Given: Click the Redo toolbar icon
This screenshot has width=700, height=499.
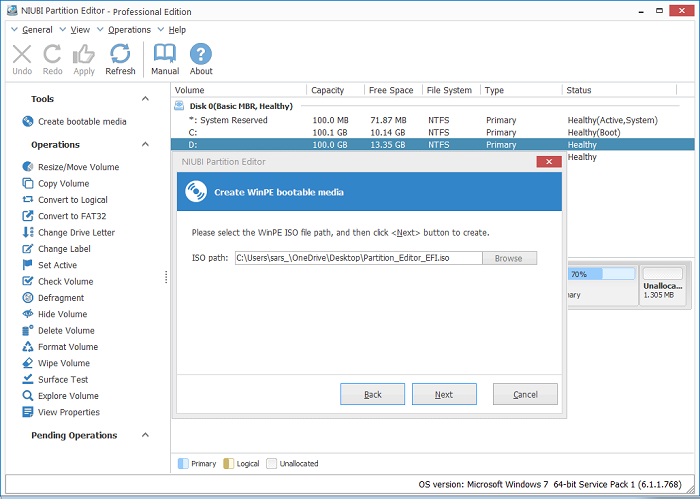Looking at the screenshot, I should tap(52, 54).
